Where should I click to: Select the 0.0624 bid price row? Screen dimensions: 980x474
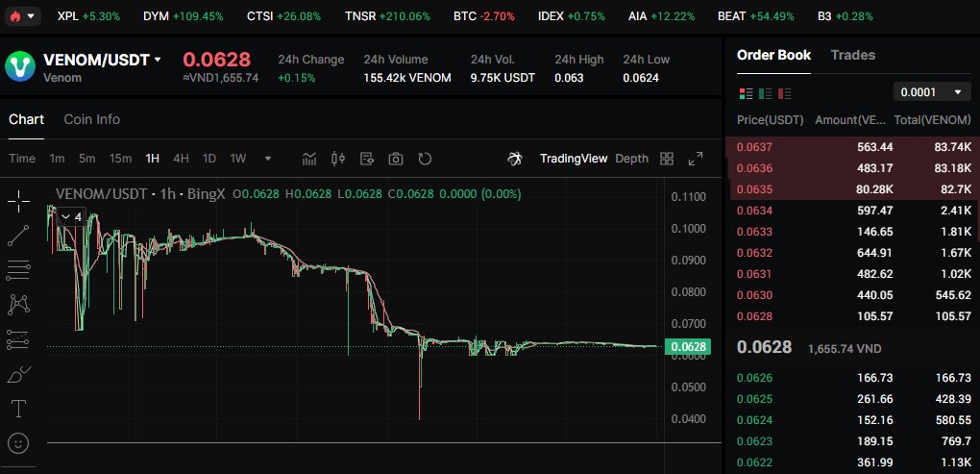pos(852,420)
